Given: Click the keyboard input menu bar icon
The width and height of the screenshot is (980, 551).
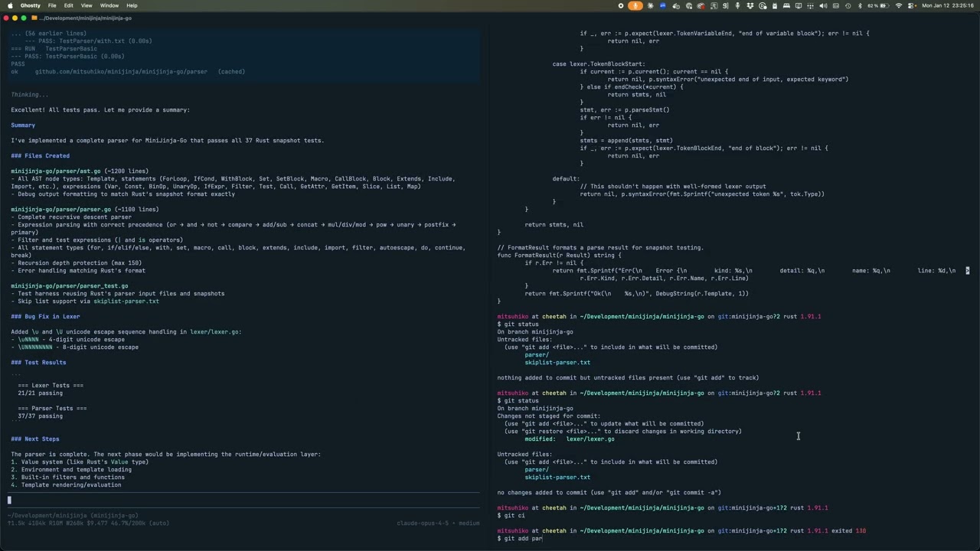Looking at the screenshot, I should 836,5.
